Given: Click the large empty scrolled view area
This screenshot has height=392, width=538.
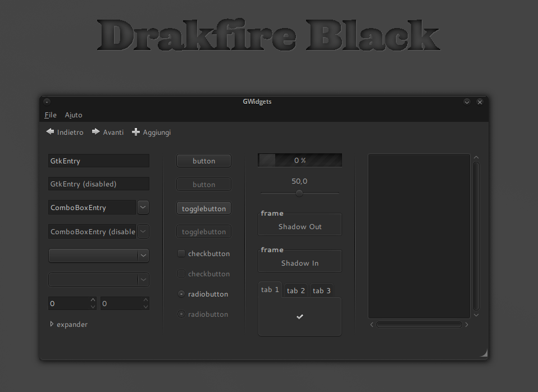Looking at the screenshot, I should pos(419,236).
